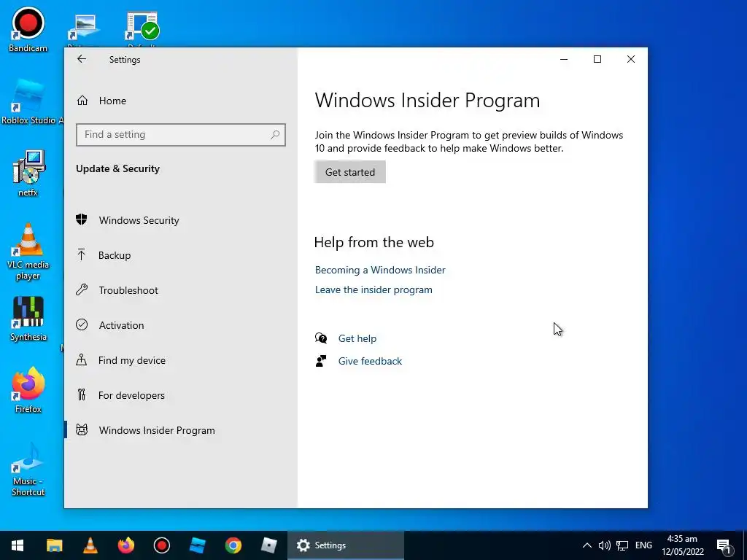This screenshot has width=747, height=560.
Task: Open File Explorer from the taskbar
Action: tap(54, 545)
